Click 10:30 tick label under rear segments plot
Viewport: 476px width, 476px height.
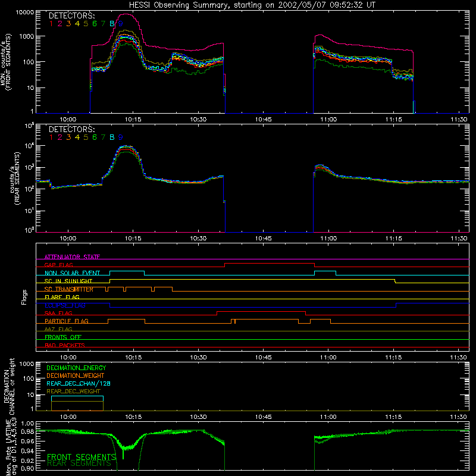click(198, 239)
